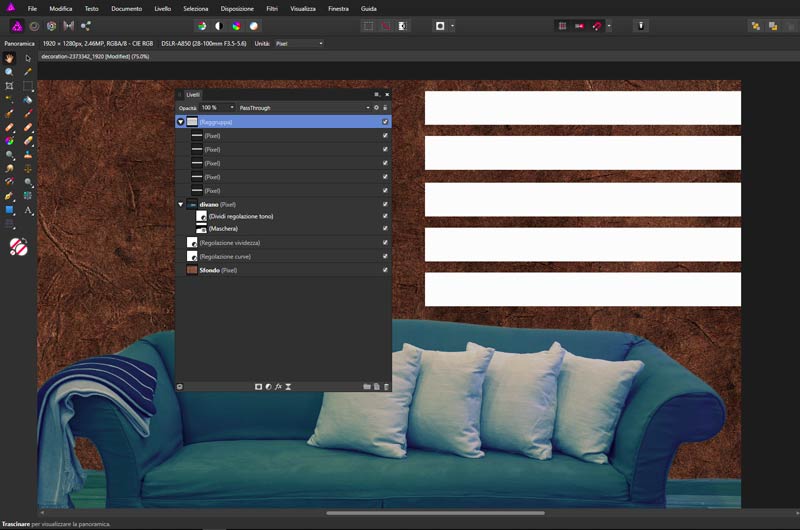Collapse the Raggruppa group
800x530 pixels.
click(181, 122)
